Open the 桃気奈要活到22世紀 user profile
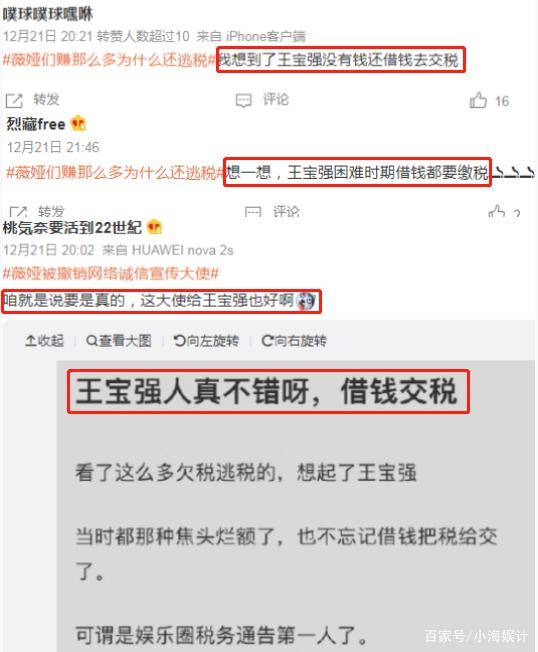The width and height of the screenshot is (538, 652). [72, 227]
